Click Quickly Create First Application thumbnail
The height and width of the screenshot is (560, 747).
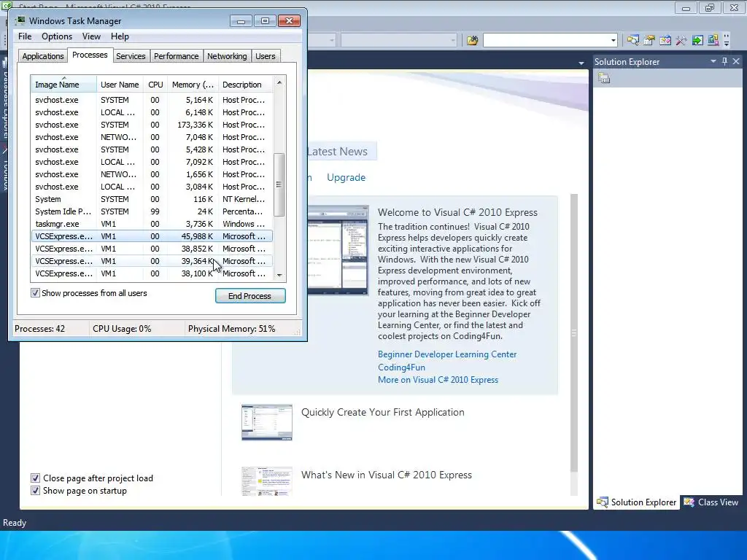coord(267,422)
